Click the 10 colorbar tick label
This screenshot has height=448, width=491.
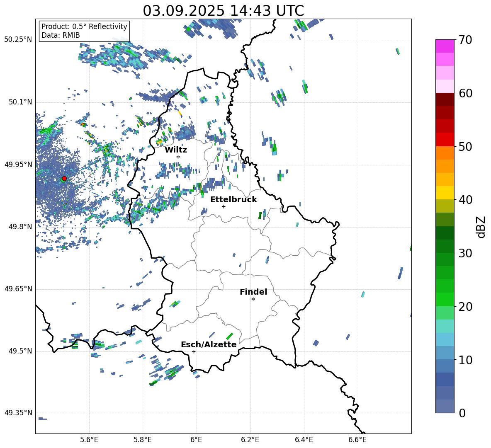pos(465,360)
